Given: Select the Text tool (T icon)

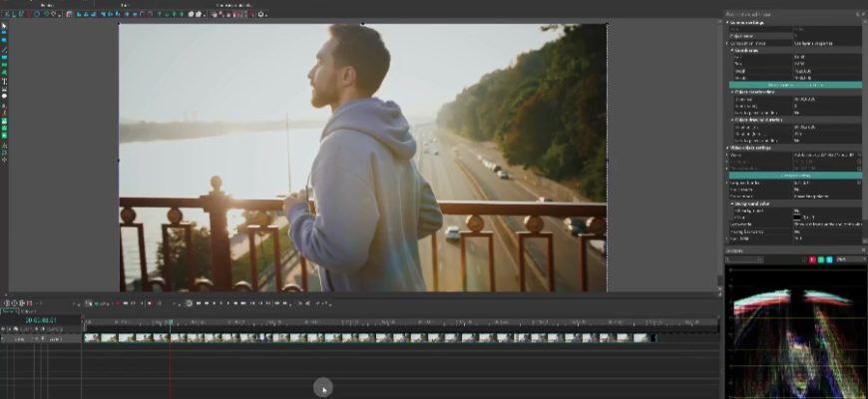Looking at the screenshot, I should [4, 81].
